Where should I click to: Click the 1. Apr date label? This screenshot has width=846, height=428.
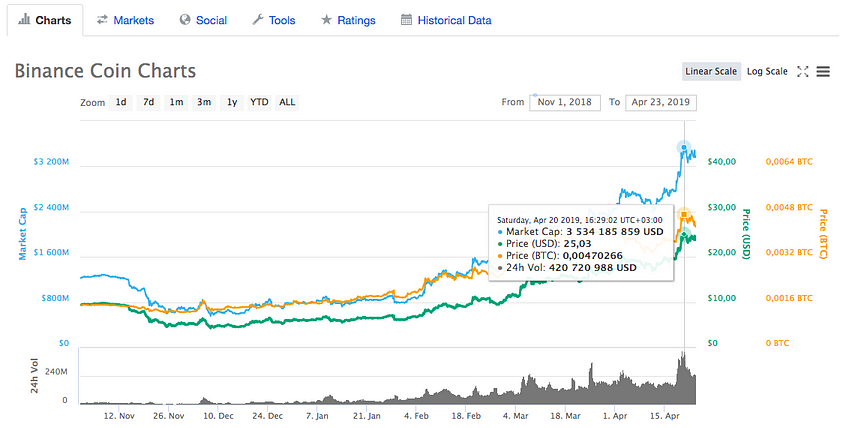615,416
